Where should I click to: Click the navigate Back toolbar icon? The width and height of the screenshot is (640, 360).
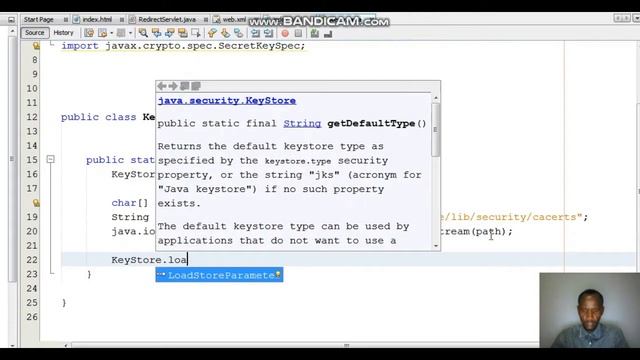102,33
